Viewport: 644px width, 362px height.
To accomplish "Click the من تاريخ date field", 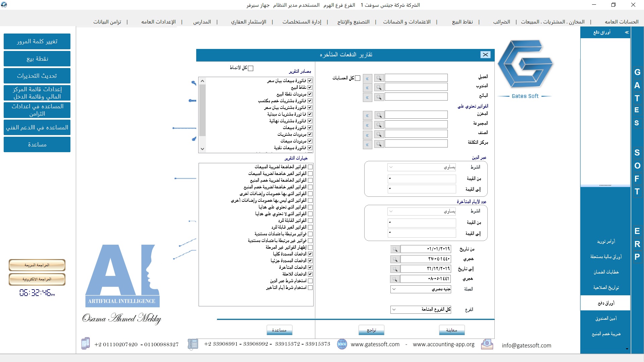I will pyautogui.click(x=426, y=249).
